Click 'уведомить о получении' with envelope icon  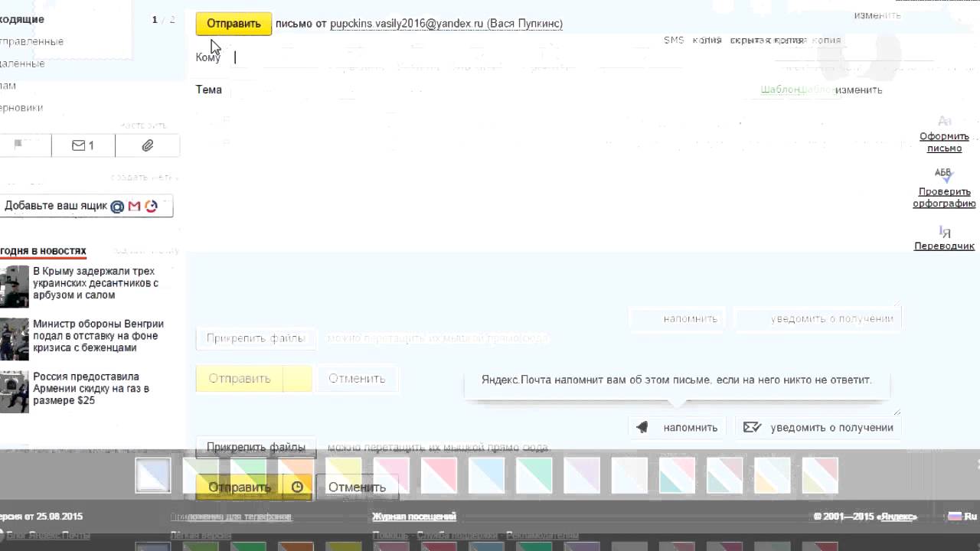pos(818,428)
